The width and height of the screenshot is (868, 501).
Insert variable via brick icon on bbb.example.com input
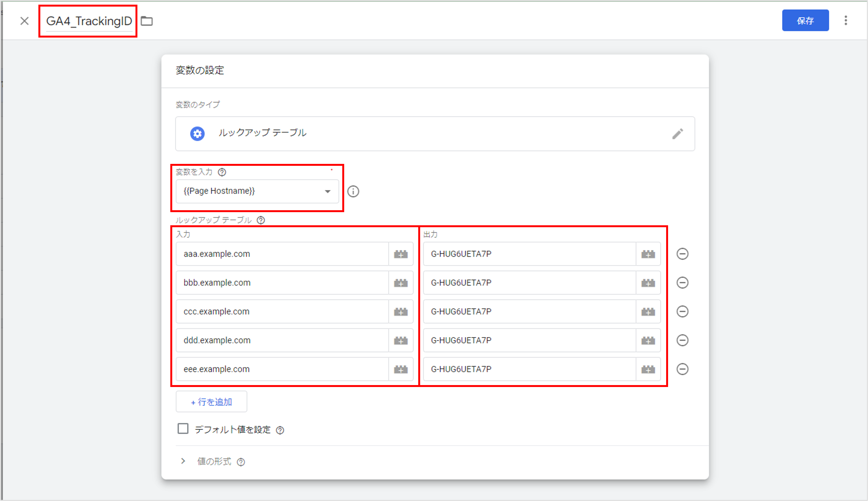click(x=401, y=283)
